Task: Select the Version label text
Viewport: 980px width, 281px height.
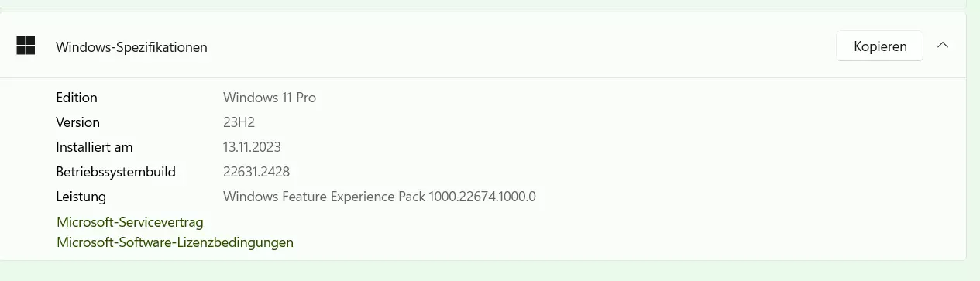Action: coord(78,122)
